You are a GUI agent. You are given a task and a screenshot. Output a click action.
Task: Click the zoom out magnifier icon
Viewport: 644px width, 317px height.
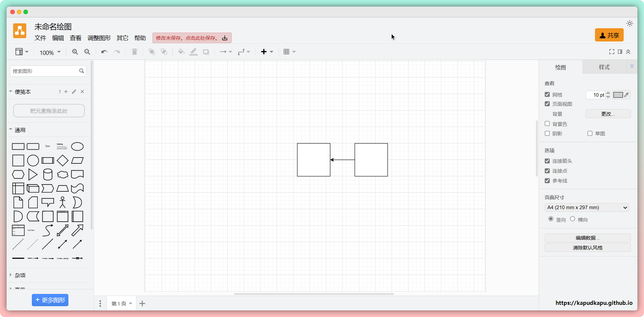(x=87, y=52)
